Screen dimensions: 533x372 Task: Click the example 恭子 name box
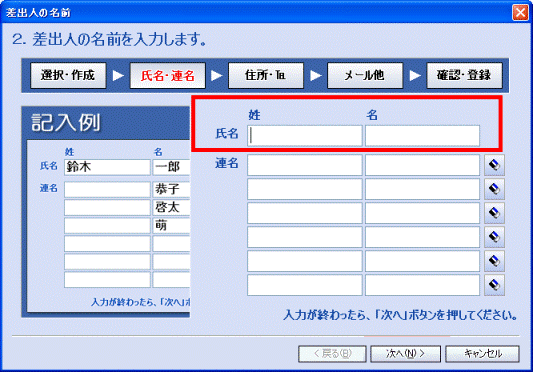coord(171,189)
